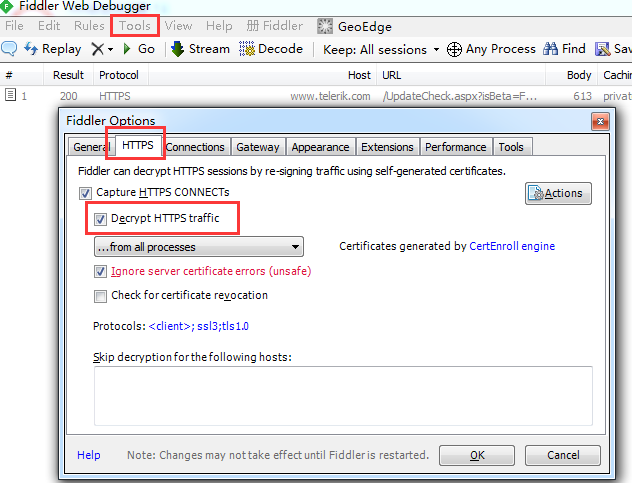Click the comment balloon toolbar icon
Image resolution: width=632 pixels, height=483 pixels.
tap(9, 49)
